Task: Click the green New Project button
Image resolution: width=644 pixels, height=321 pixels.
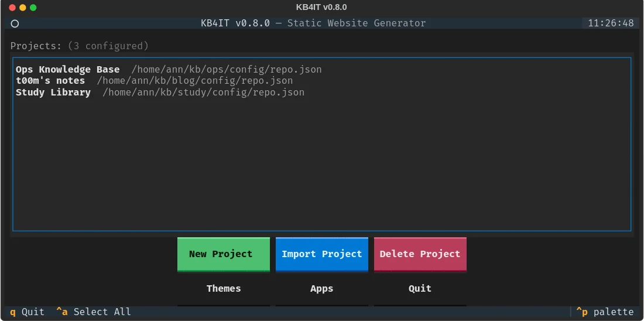Action: click(x=224, y=254)
